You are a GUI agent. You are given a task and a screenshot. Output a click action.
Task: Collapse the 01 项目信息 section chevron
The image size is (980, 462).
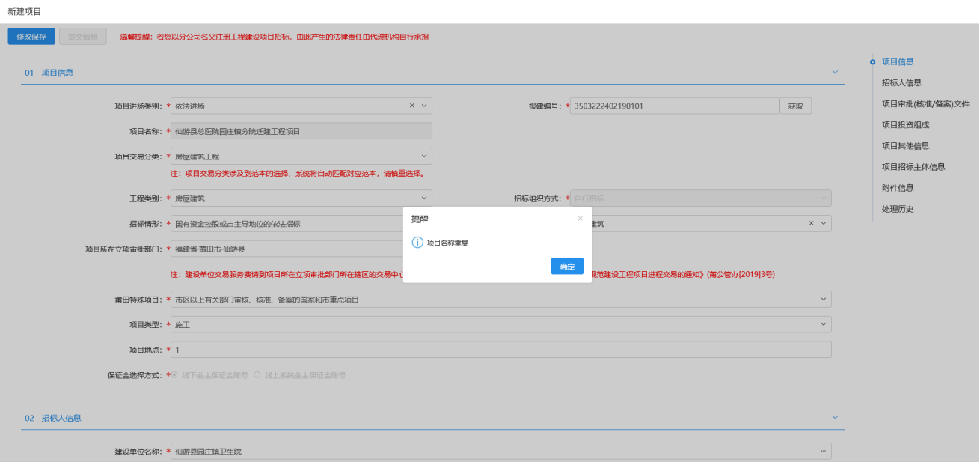point(835,73)
